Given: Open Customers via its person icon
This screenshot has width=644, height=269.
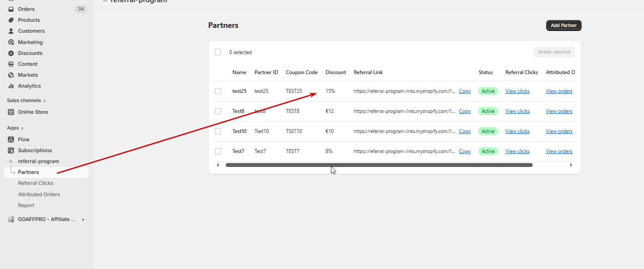Looking at the screenshot, I should (x=11, y=31).
